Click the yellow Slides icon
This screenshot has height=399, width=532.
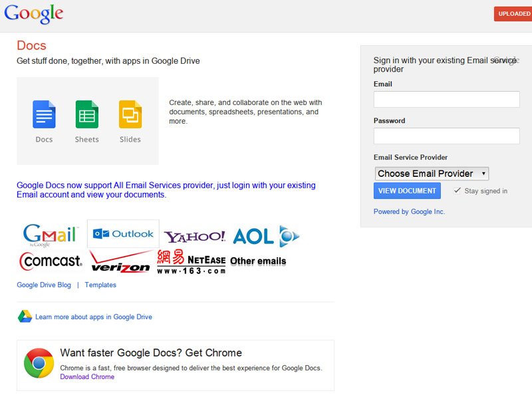pyautogui.click(x=130, y=114)
